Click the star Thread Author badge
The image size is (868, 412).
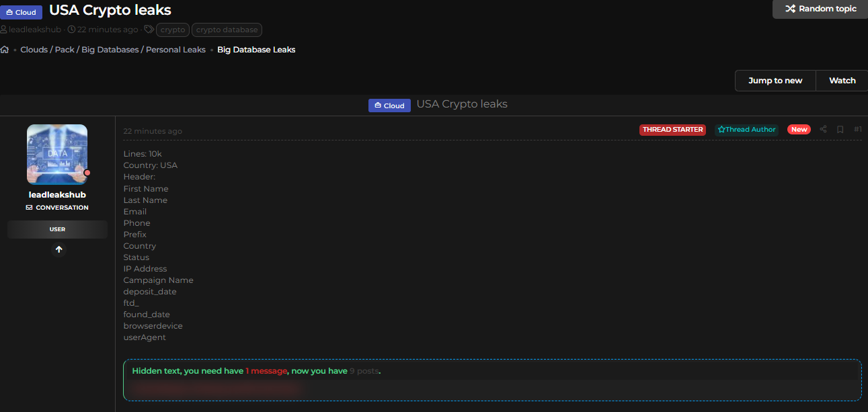pyautogui.click(x=746, y=130)
